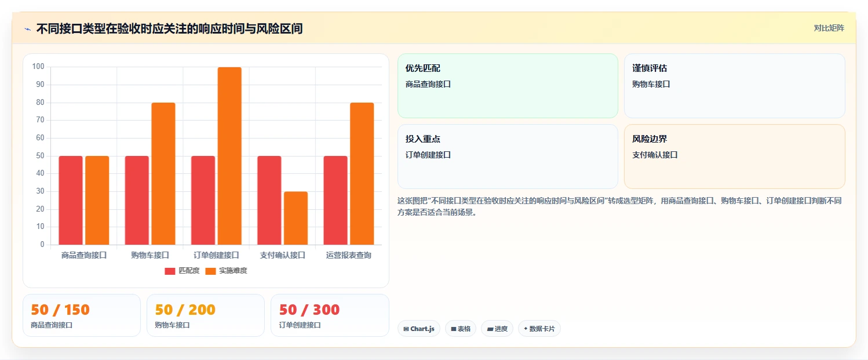
Task: Click 商品查询接口 text in 优先匹配 card
Action: (428, 84)
